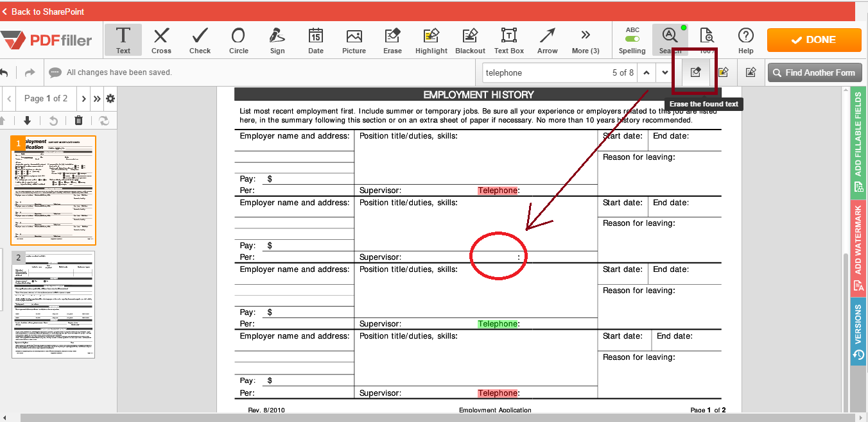Highlight the found text
Viewport: 868px width, 422px height.
pos(723,72)
